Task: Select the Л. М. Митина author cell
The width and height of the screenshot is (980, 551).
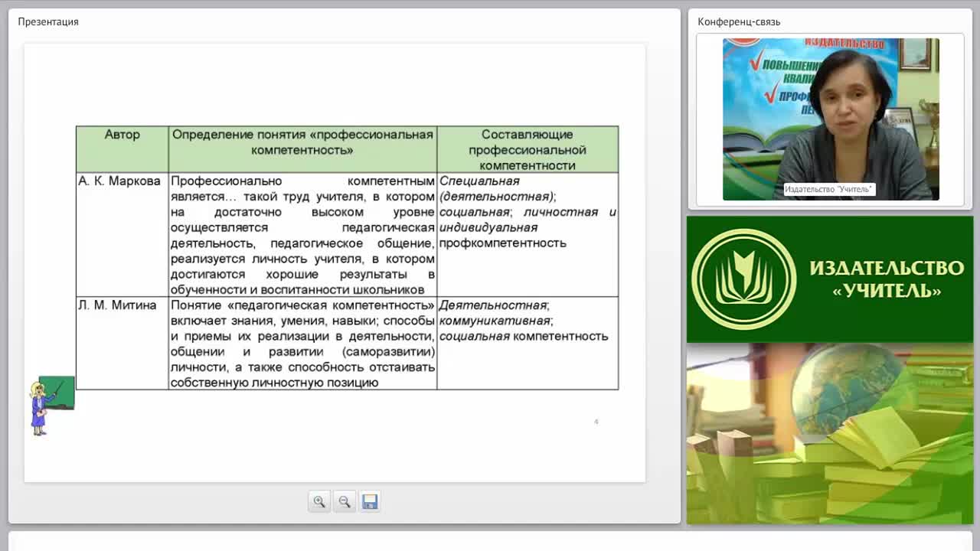Action: pyautogui.click(x=122, y=343)
